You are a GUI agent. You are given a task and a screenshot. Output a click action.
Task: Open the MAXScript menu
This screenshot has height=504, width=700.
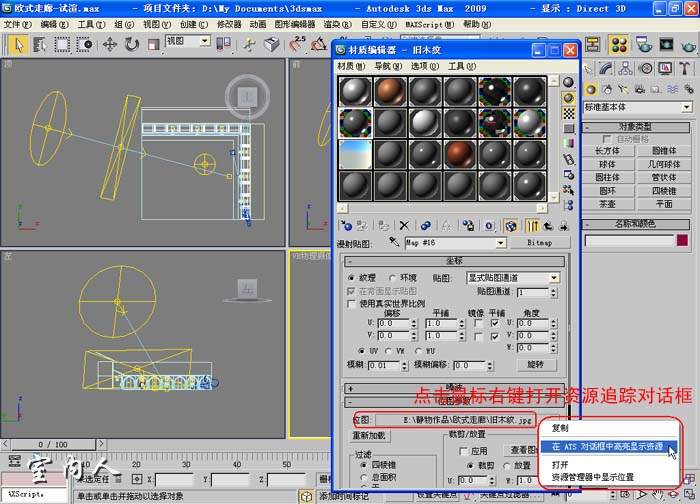click(429, 24)
